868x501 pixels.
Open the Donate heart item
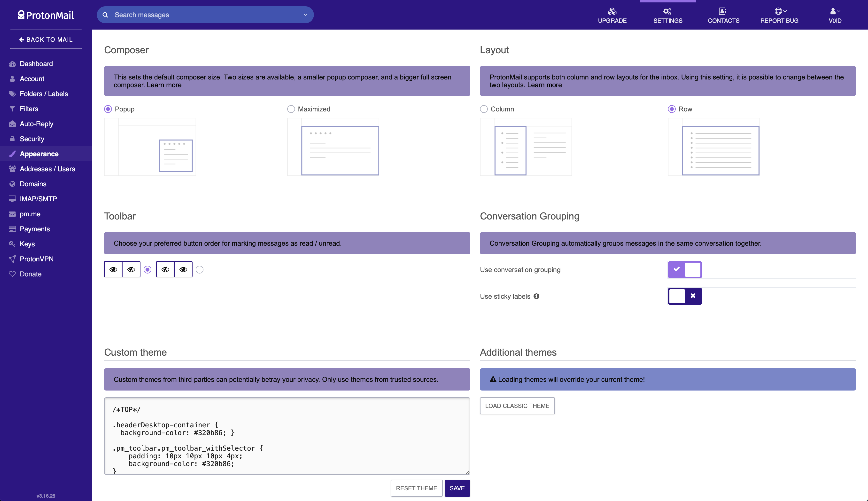[30, 274]
